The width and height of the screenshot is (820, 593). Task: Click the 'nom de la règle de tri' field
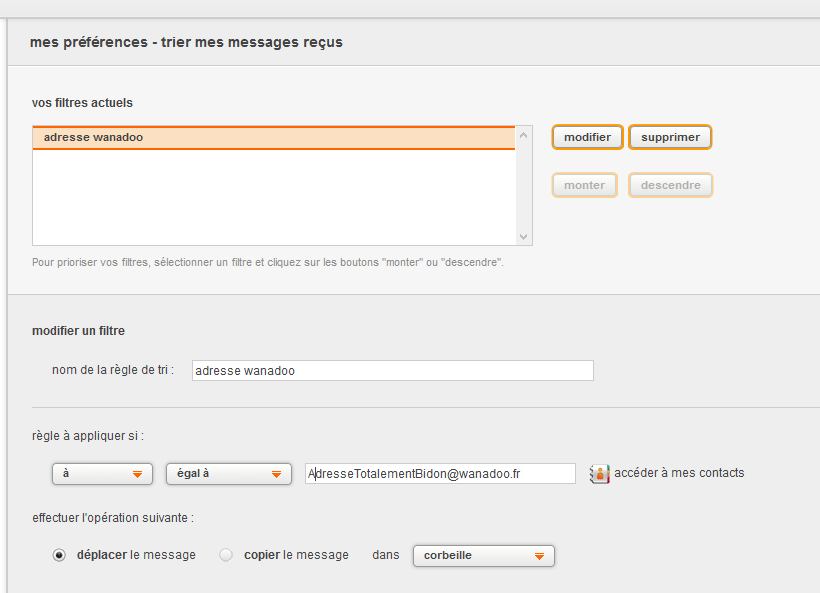click(393, 370)
